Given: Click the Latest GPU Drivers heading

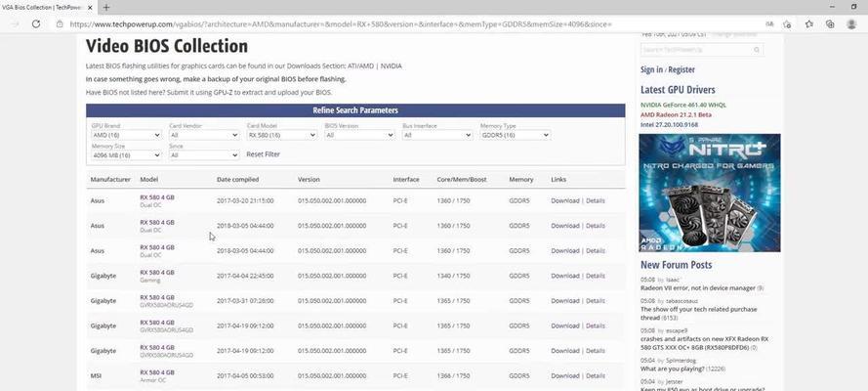Looking at the screenshot, I should click(678, 90).
